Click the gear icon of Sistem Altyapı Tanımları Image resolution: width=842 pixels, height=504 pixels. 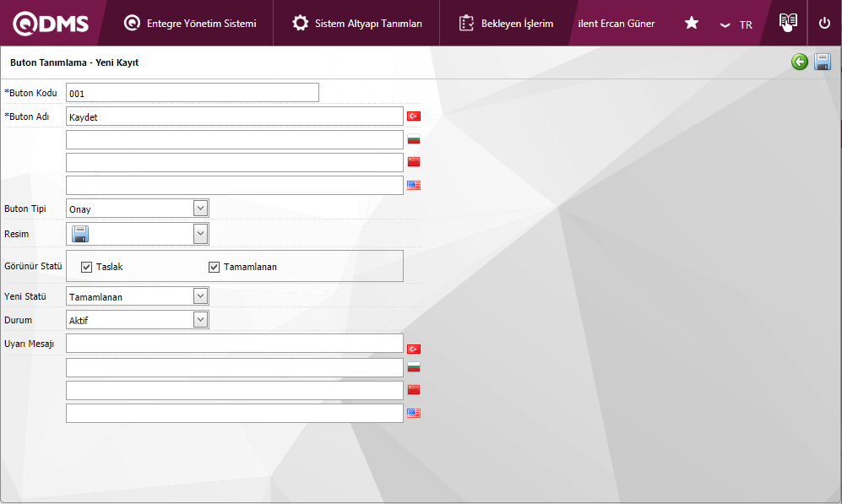tap(300, 23)
